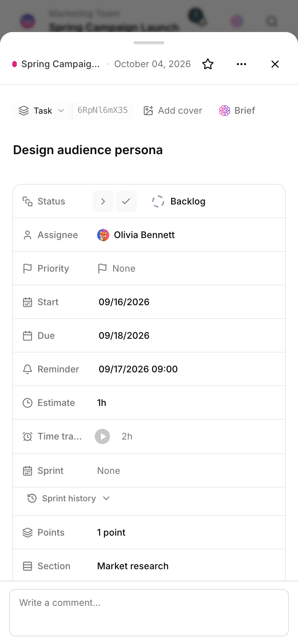
Task: Click the Brief flower icon
Action: (225, 111)
